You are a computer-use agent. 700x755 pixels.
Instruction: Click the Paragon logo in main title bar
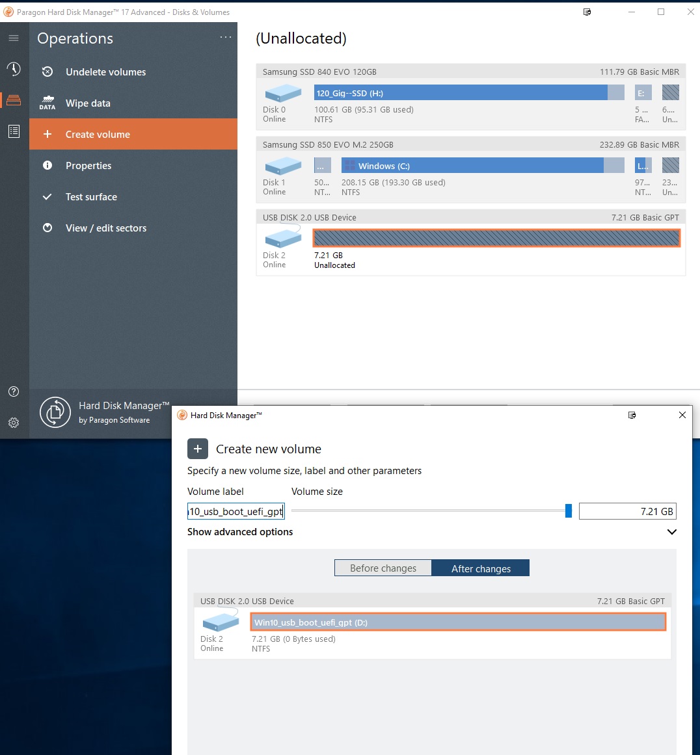click(x=8, y=12)
